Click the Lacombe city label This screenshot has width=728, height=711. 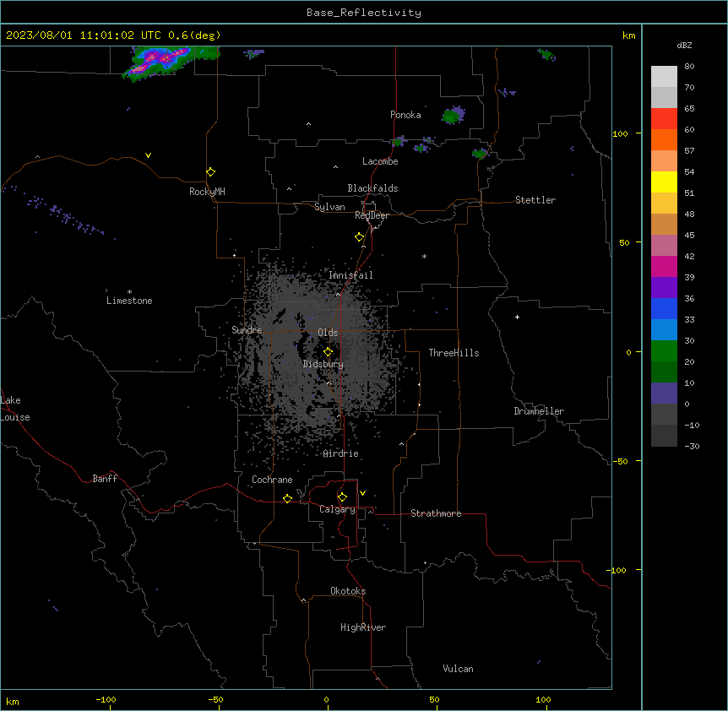point(380,161)
